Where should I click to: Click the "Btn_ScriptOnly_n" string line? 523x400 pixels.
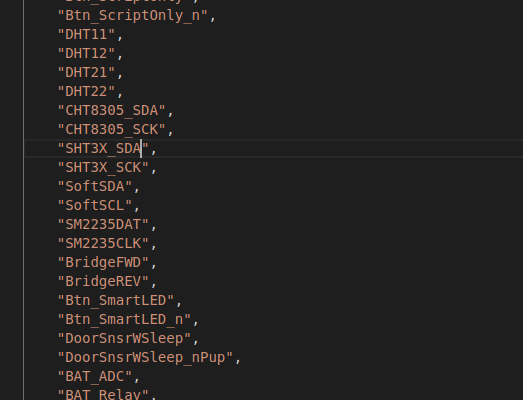133,16
